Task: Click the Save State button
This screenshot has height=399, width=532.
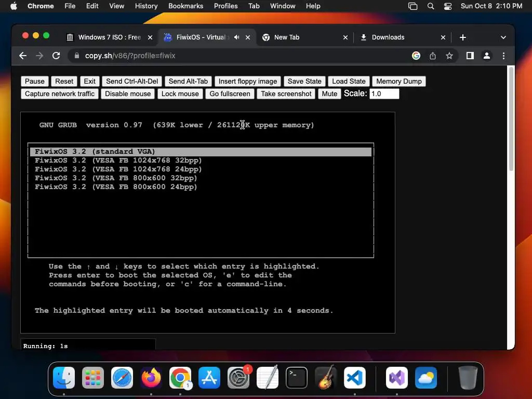Action: point(304,81)
